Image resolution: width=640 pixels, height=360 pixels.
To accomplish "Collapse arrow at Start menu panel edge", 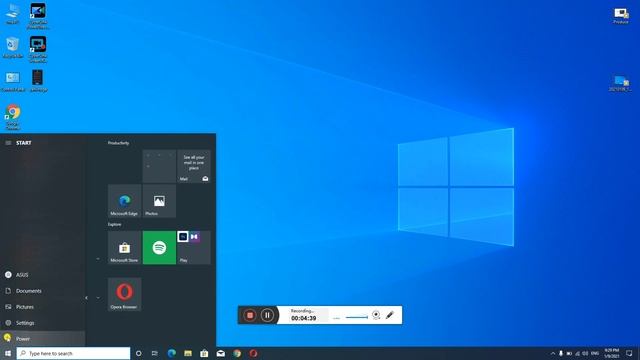I will click(86, 298).
